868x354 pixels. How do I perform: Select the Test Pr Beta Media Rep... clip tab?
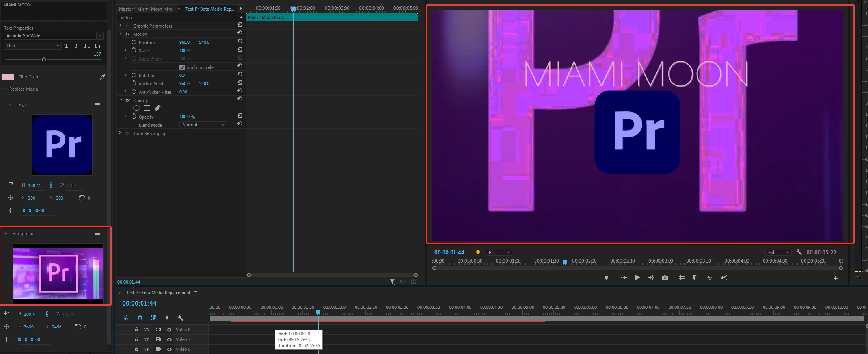pos(209,9)
